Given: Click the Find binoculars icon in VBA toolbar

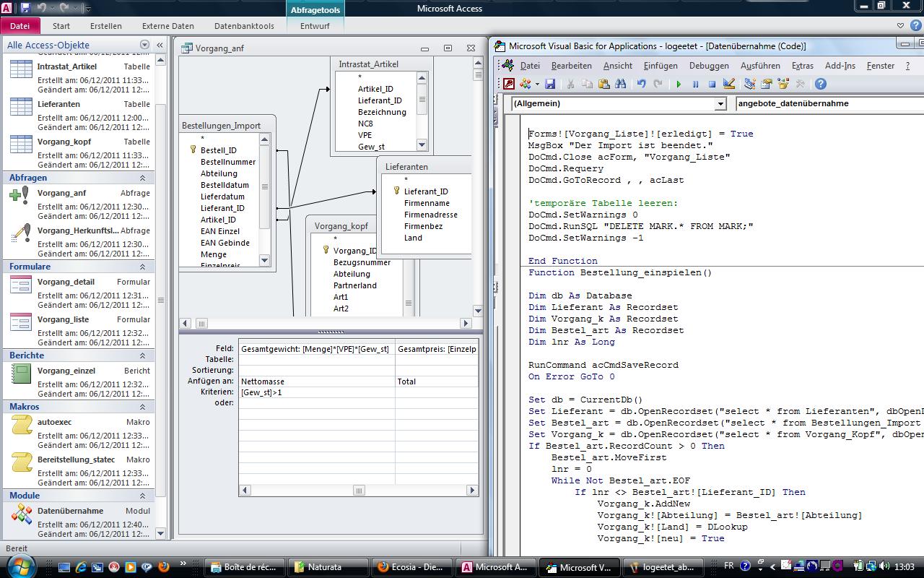Looking at the screenshot, I should click(x=620, y=84).
